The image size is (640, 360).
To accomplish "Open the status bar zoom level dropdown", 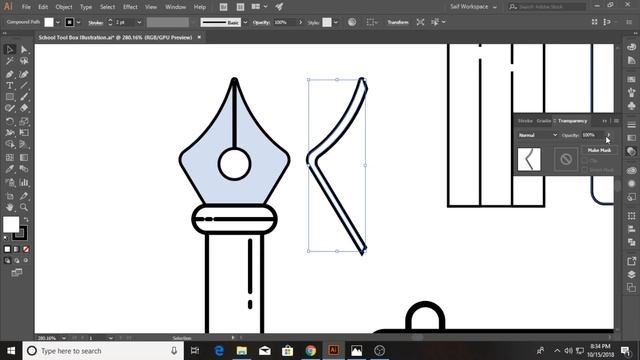I will tap(64, 338).
